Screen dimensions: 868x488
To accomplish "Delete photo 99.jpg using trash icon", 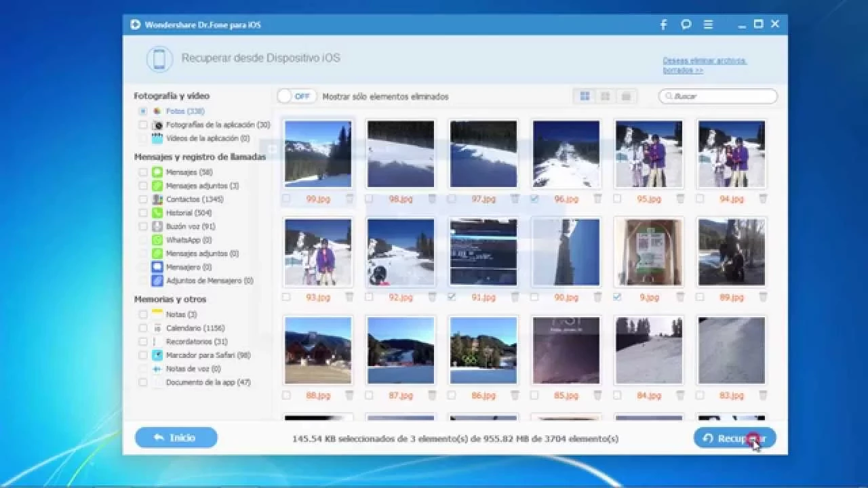I will tap(350, 199).
